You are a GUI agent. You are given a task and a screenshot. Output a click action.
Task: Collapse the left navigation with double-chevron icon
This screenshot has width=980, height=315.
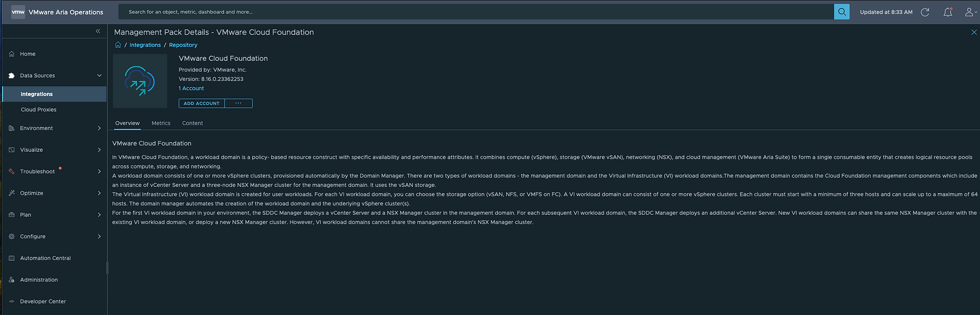point(98,31)
